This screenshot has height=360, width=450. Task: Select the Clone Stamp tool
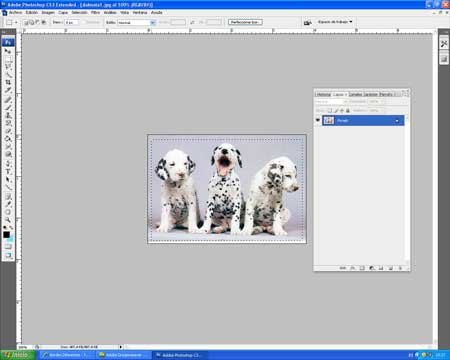pyautogui.click(x=8, y=115)
